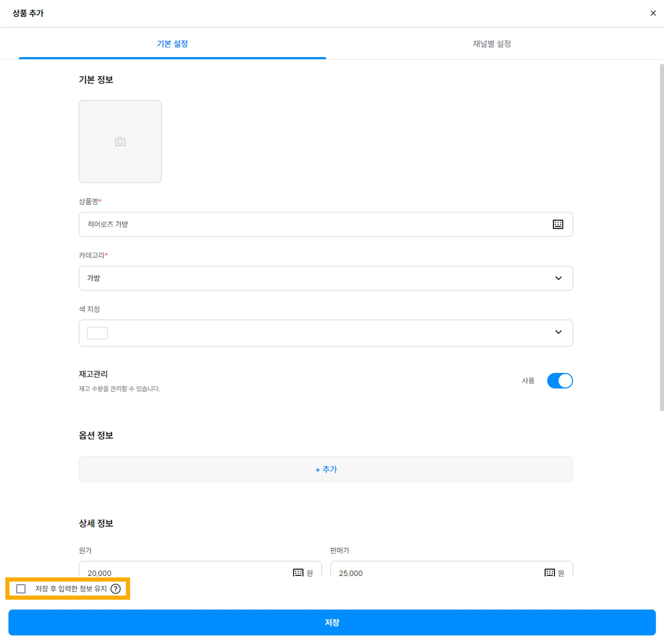The image size is (664, 644).
Task: Expand the 색 지정 dropdown arrow
Action: point(558,332)
